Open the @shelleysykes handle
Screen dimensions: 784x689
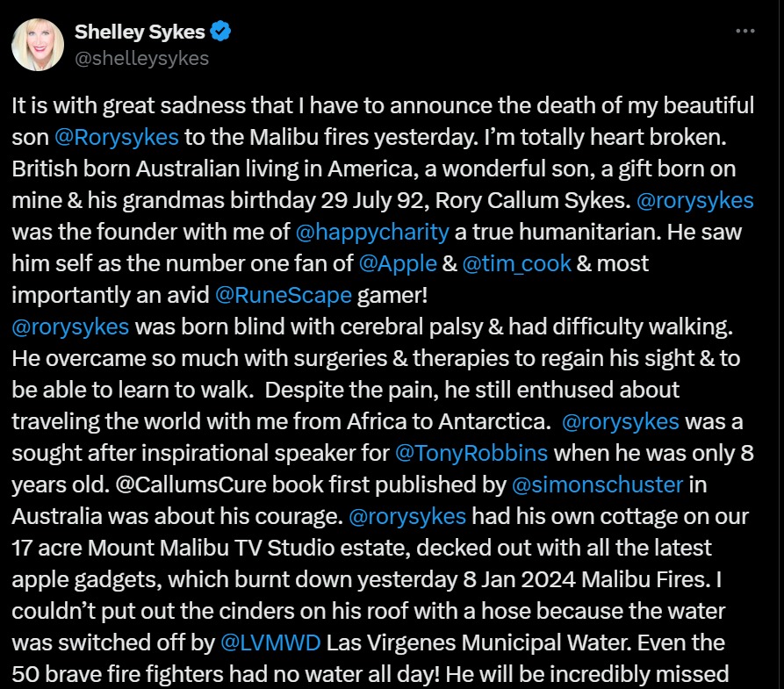(142, 59)
